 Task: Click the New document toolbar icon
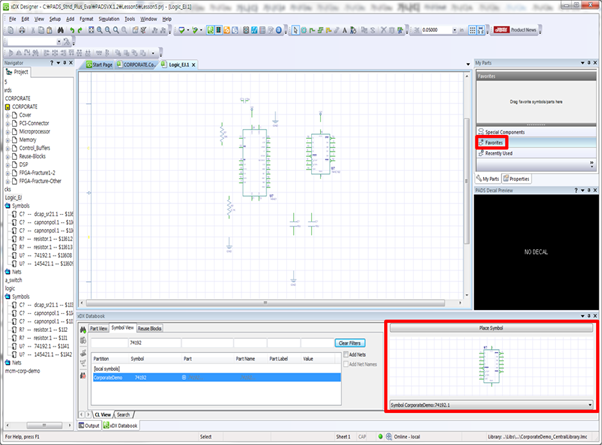tap(11, 30)
